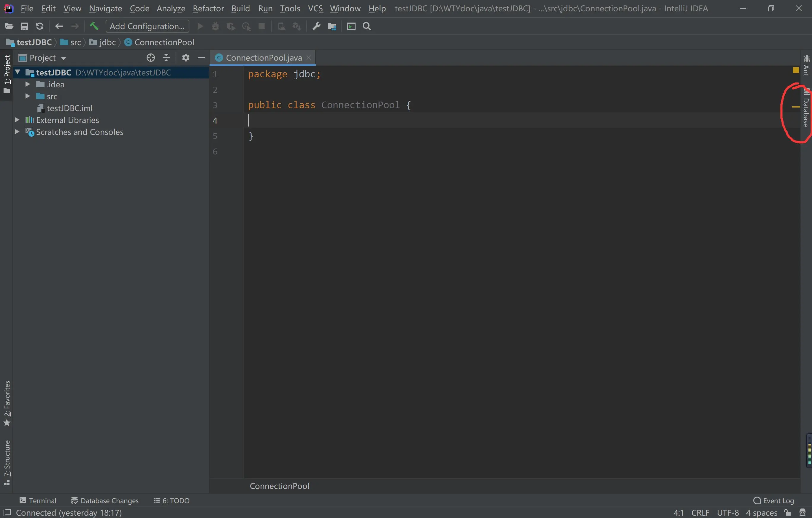
Task: Open the VCS menu
Action: 315,8
